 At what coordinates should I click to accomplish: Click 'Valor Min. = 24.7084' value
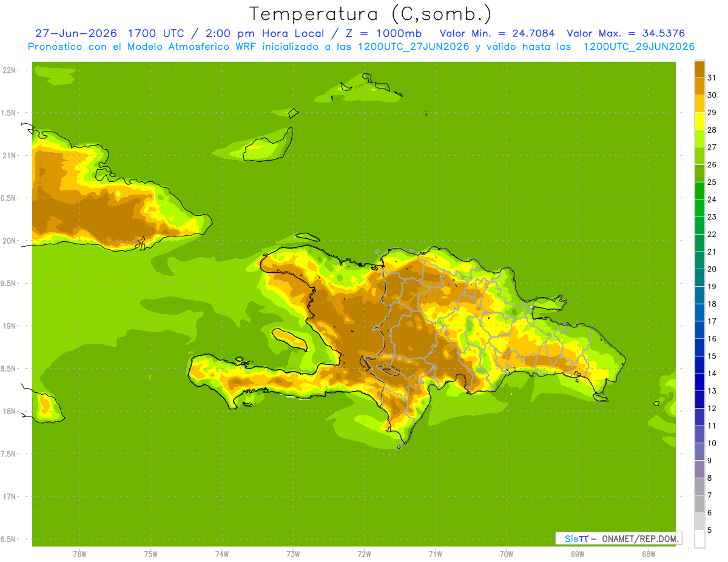click(x=497, y=33)
